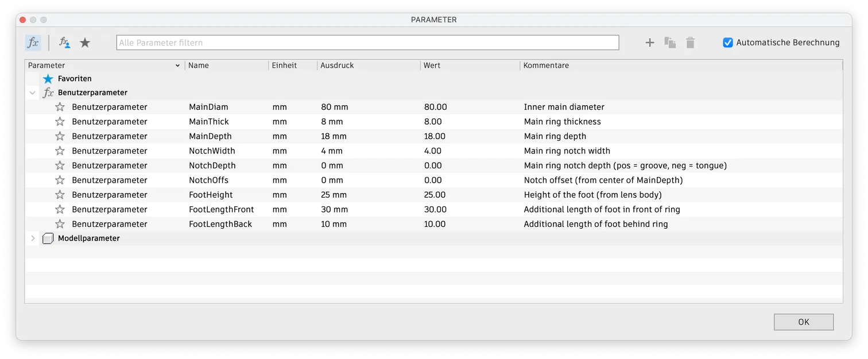The width and height of the screenshot is (868, 359).
Task: Click the 'Notch offset' comment cell
Action: [603, 180]
